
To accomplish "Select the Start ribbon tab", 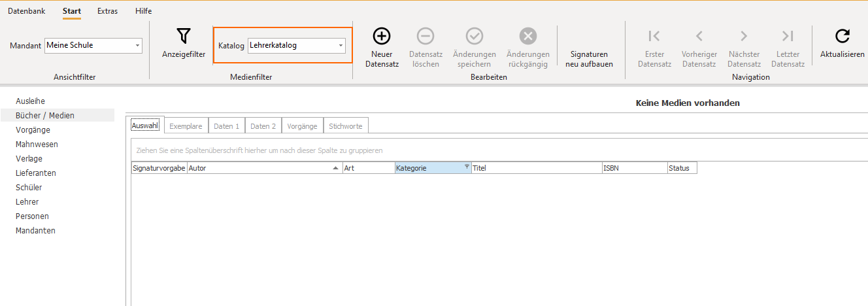I will (x=72, y=11).
